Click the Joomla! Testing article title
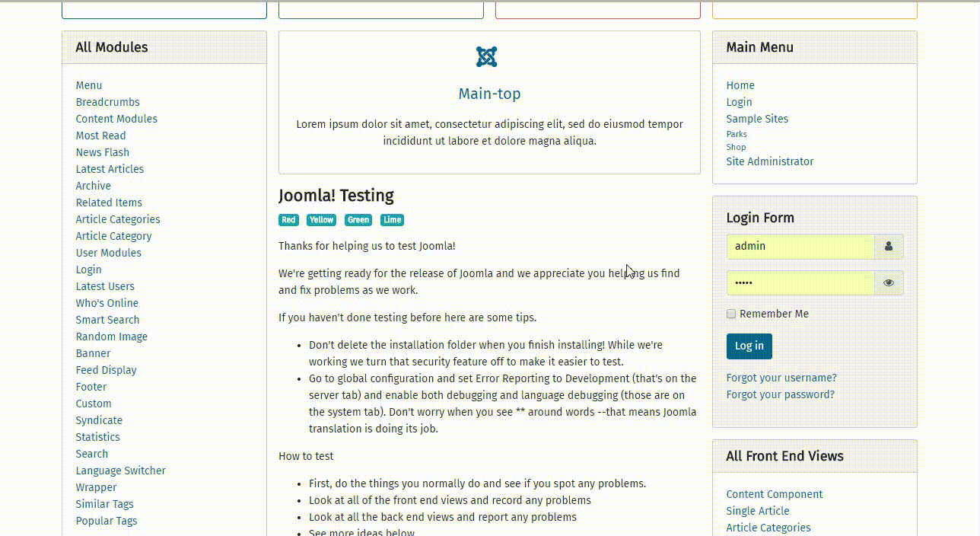 [336, 196]
